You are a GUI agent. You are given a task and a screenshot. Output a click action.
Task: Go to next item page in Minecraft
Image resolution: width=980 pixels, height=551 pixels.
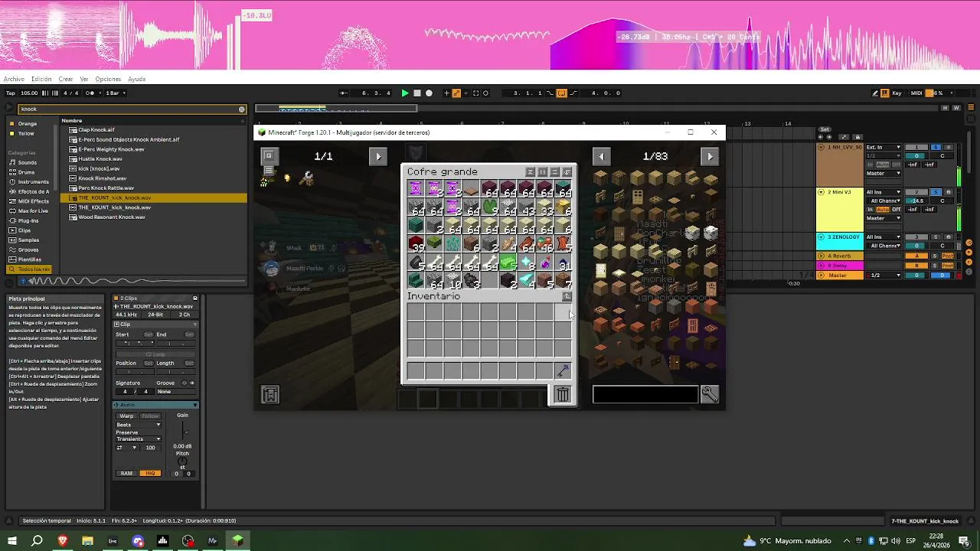point(710,157)
